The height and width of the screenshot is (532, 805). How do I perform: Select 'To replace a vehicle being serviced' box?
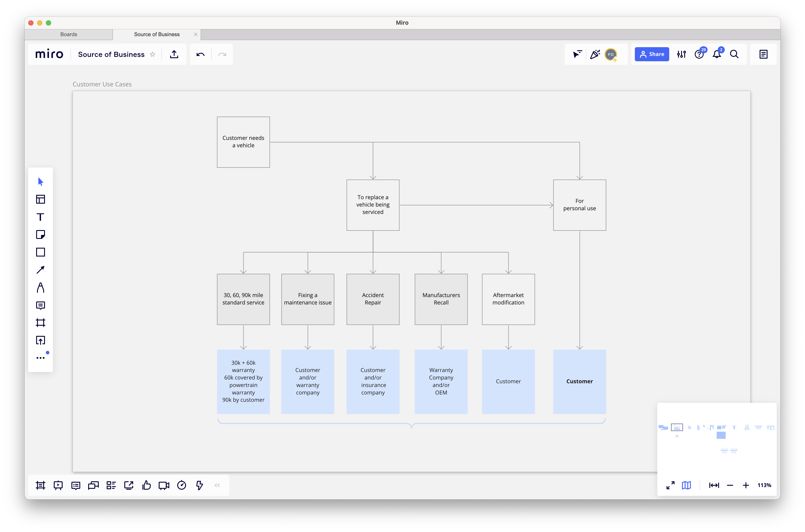click(x=373, y=205)
